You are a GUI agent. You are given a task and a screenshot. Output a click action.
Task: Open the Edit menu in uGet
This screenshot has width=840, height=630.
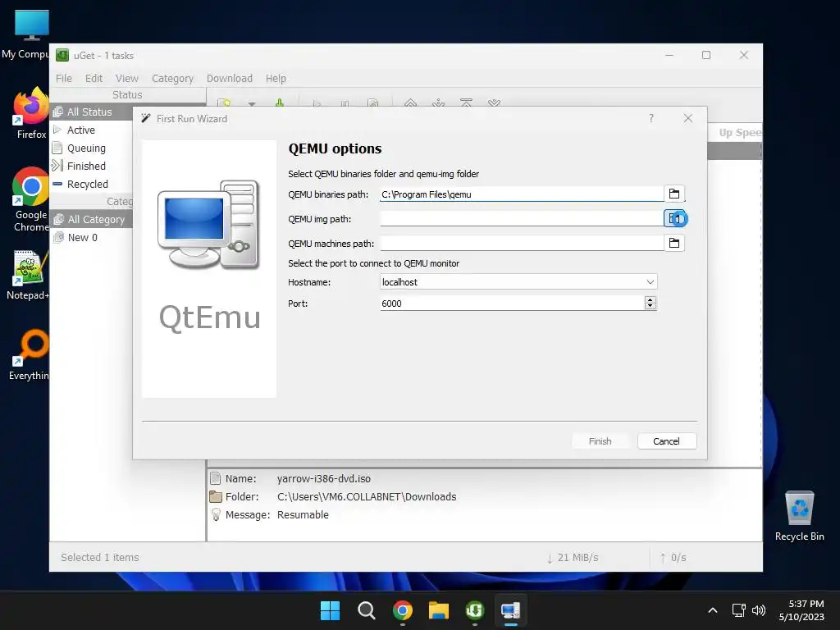94,78
